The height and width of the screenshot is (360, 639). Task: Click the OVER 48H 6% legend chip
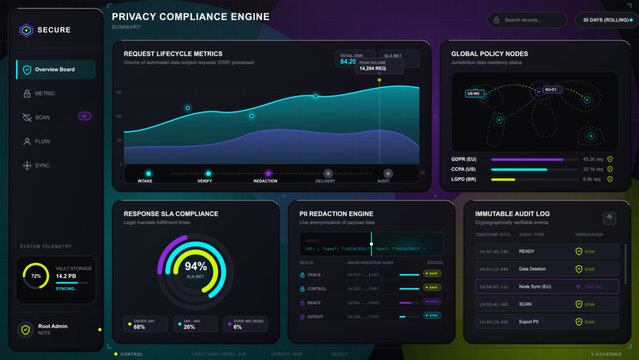pos(245,324)
